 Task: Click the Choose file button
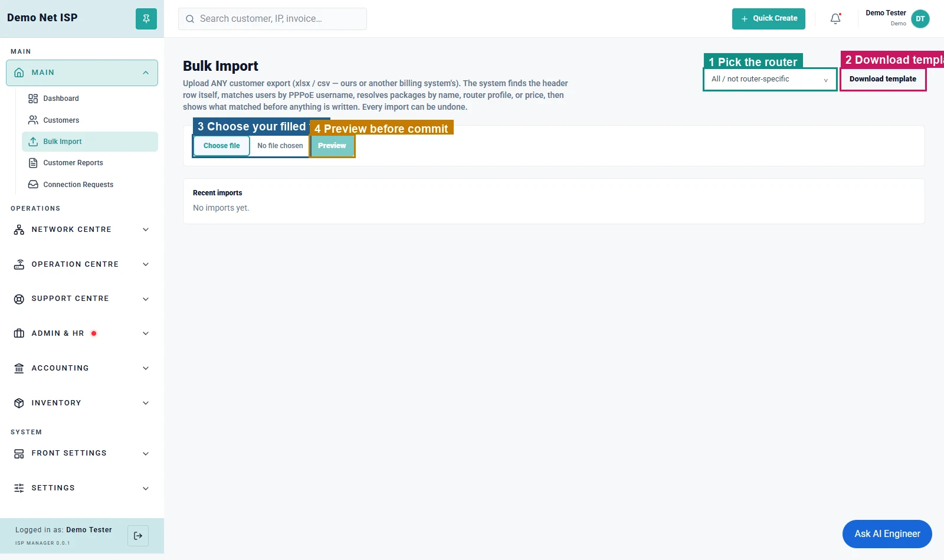[222, 146]
